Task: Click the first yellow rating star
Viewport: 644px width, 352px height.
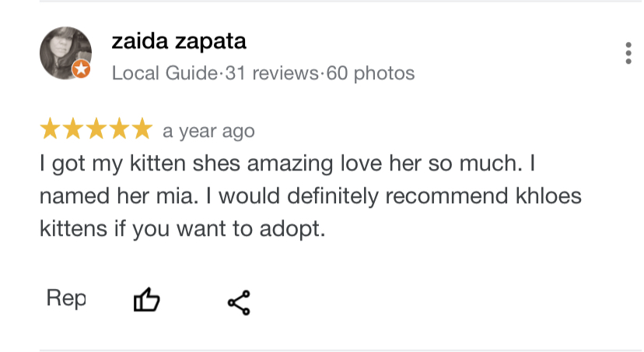Action: point(50,129)
